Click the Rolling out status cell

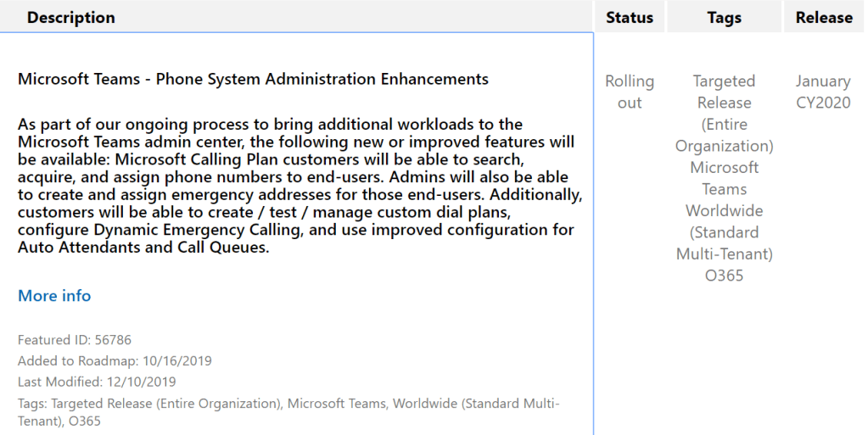630,92
